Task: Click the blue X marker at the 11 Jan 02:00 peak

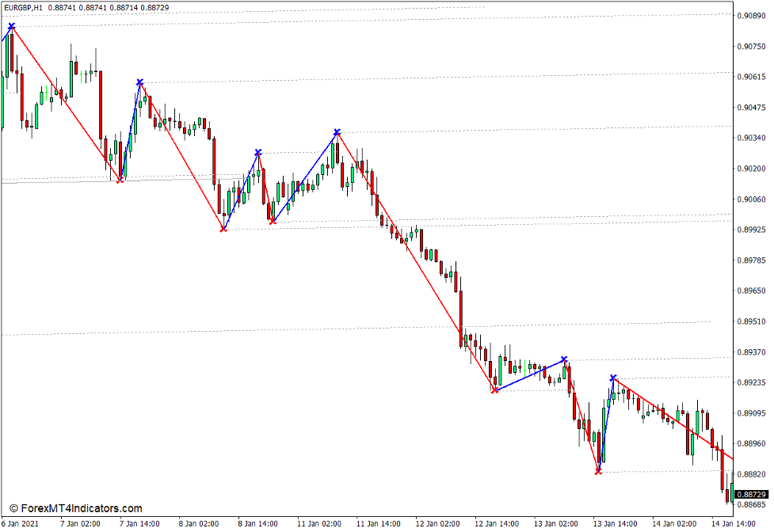Action: tap(336, 132)
